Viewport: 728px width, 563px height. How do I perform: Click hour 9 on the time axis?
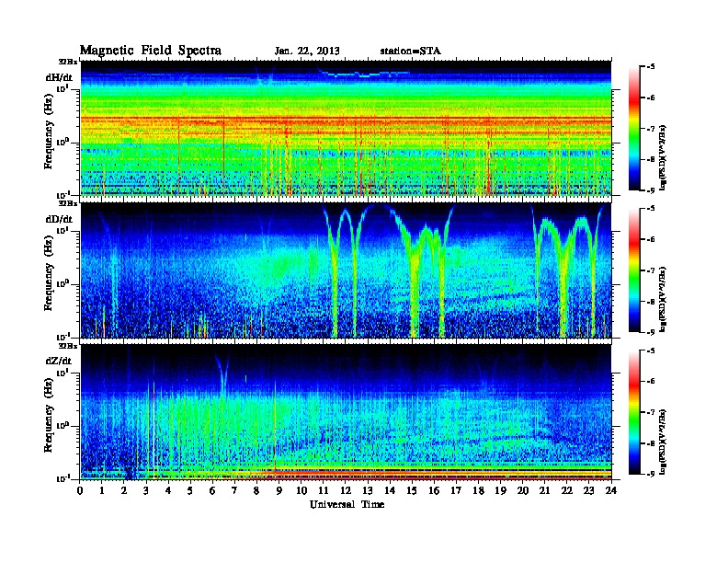pos(279,490)
